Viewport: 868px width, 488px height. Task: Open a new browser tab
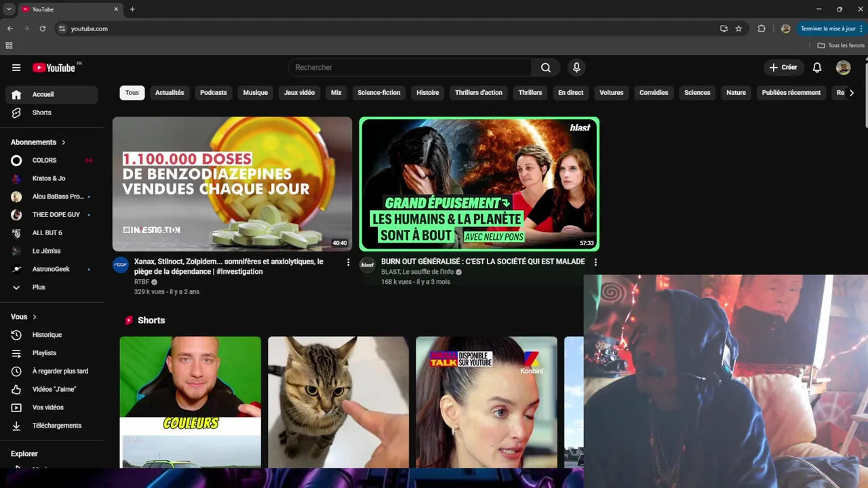132,9
